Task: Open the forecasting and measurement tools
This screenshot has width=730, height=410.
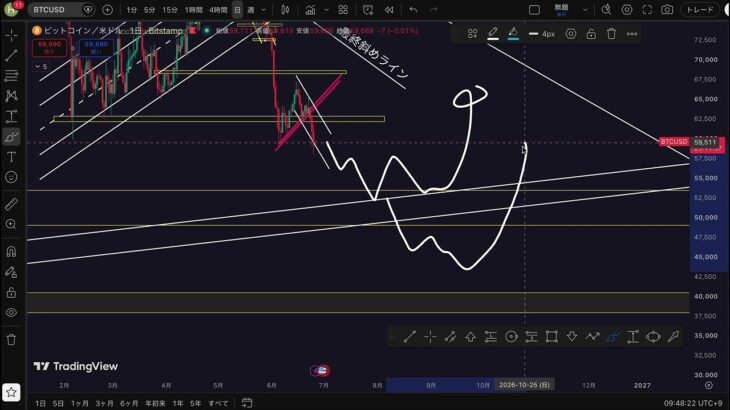Action: click(x=11, y=116)
